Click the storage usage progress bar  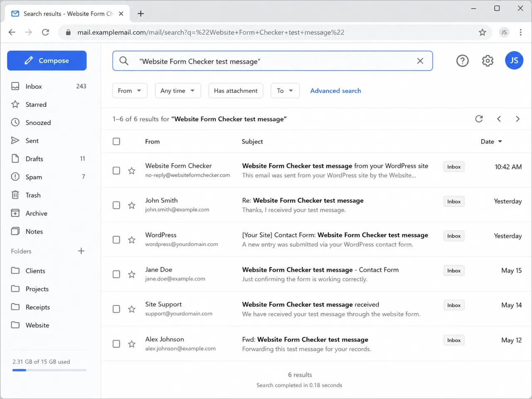49,370
